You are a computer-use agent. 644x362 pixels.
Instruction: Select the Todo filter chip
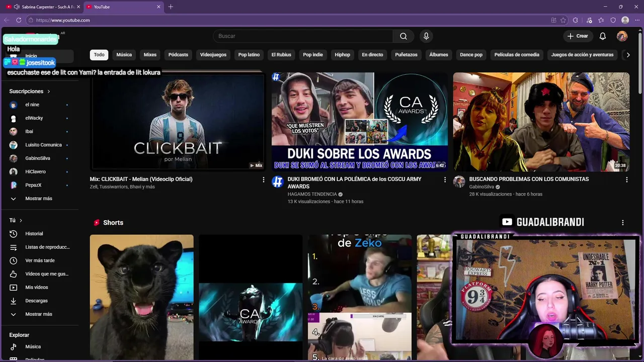coord(99,55)
